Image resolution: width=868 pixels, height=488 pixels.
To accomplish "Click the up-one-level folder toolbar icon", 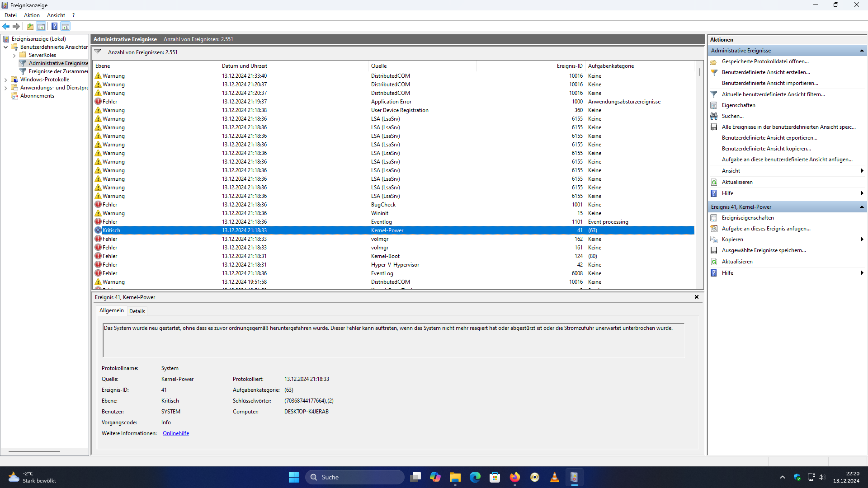I will (30, 26).
